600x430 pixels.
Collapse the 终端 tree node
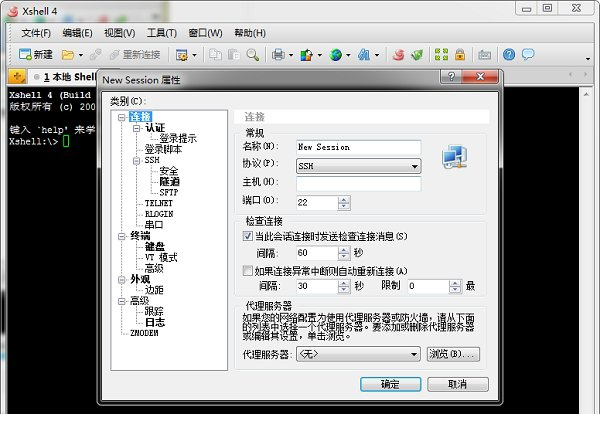pos(122,236)
